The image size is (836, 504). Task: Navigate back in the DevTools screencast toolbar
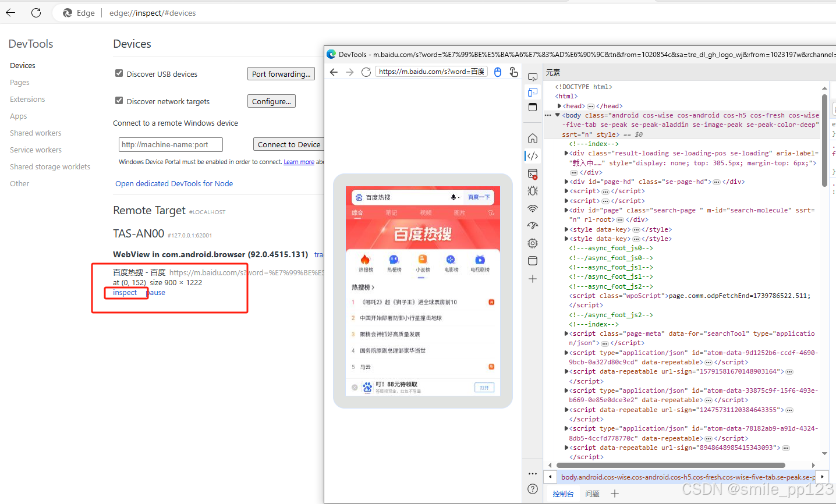click(x=334, y=72)
